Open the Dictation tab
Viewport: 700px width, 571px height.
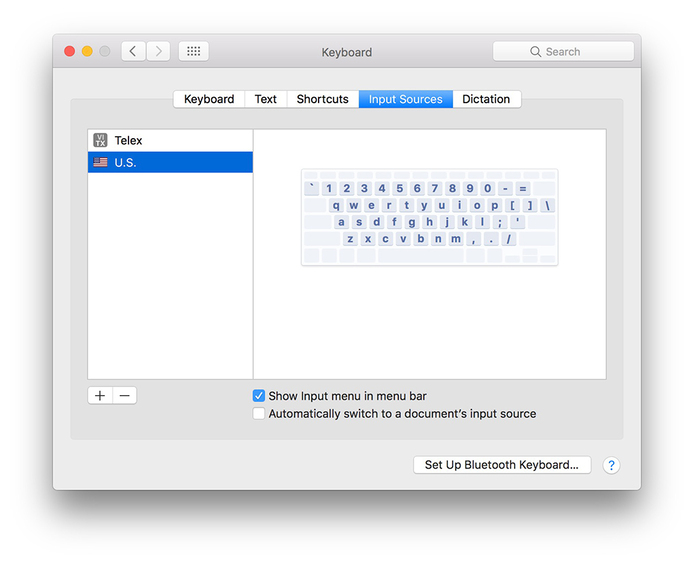tap(486, 99)
